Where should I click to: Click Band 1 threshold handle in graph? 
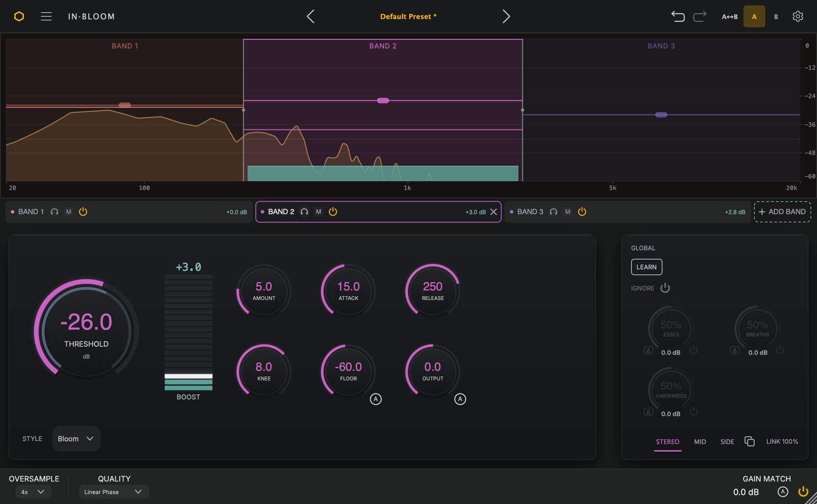point(125,105)
